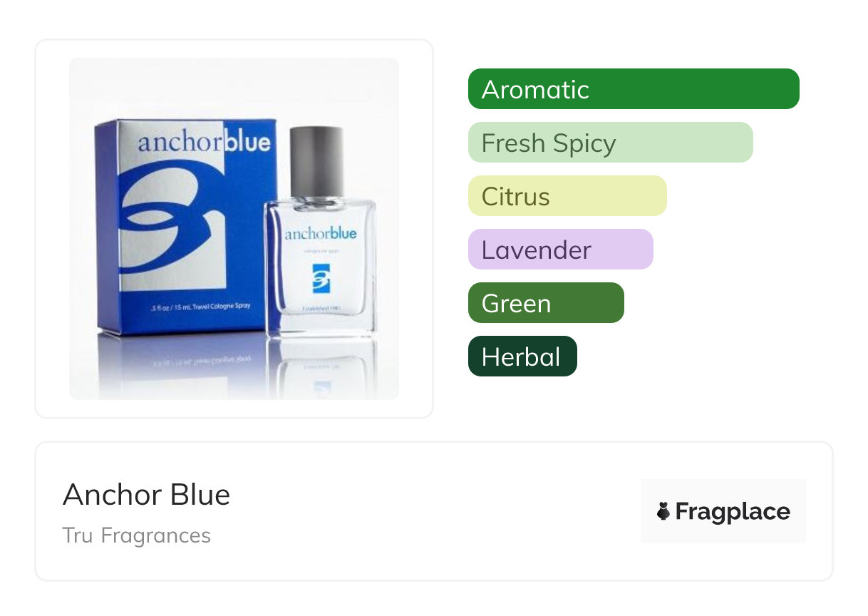Click the Aromatic accord bar
This screenshot has height=616, width=868.
tap(634, 89)
